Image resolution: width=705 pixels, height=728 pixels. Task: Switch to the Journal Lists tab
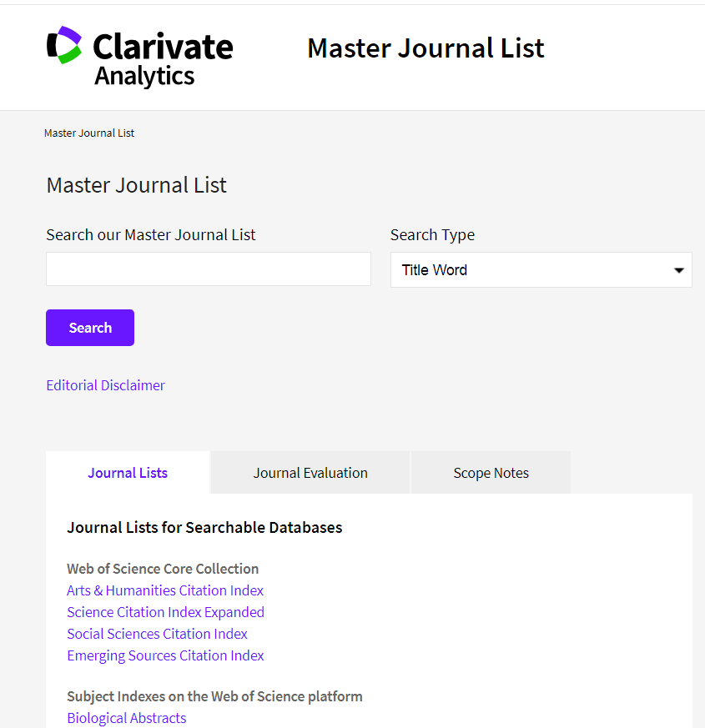coord(128,473)
